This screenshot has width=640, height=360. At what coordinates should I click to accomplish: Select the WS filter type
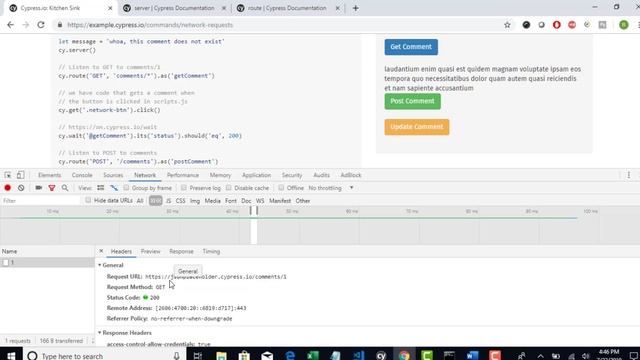tap(260, 201)
